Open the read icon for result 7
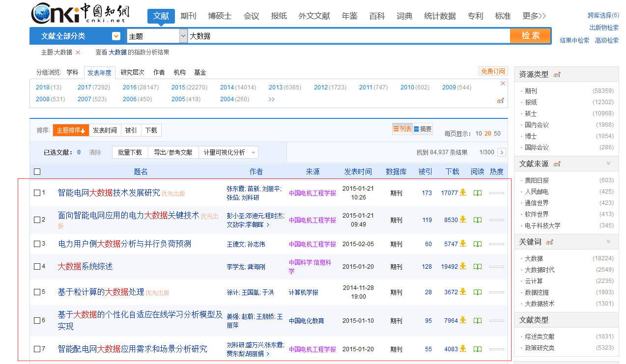This screenshot has width=626, height=364. click(x=477, y=349)
